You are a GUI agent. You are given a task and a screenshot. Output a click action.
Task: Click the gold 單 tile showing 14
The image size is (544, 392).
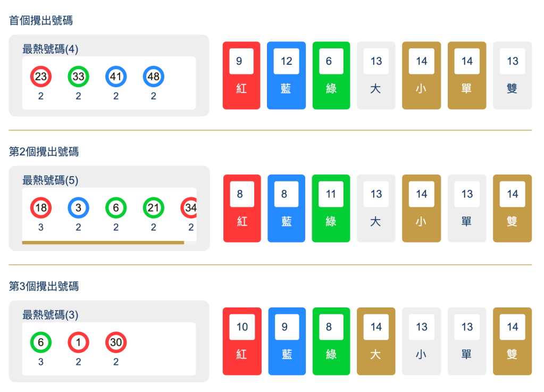pyautogui.click(x=467, y=76)
